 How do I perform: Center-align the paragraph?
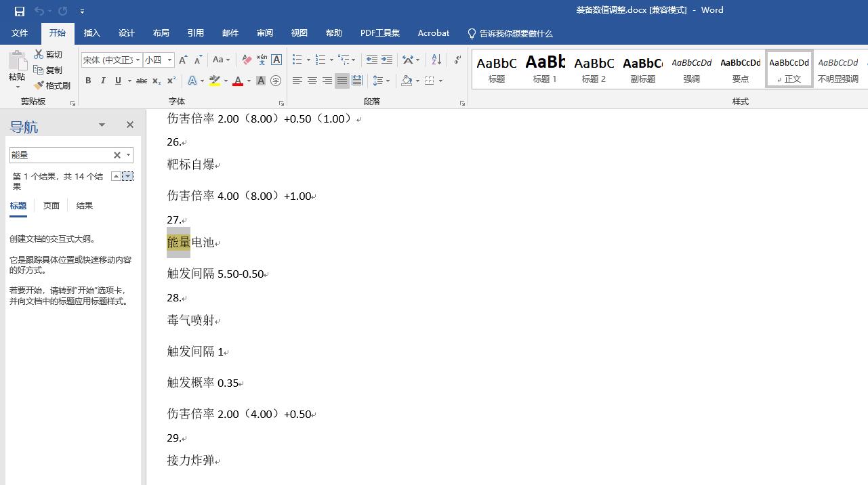pos(312,81)
